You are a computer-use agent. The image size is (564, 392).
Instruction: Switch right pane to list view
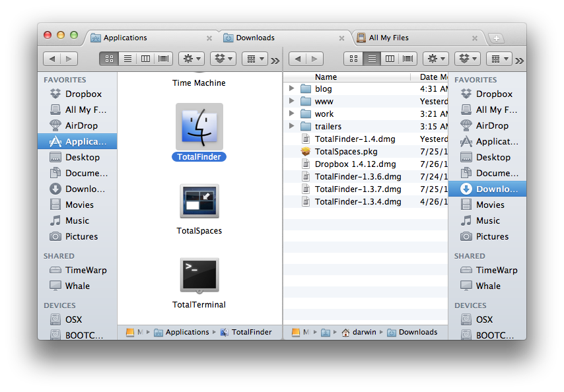pos(372,59)
